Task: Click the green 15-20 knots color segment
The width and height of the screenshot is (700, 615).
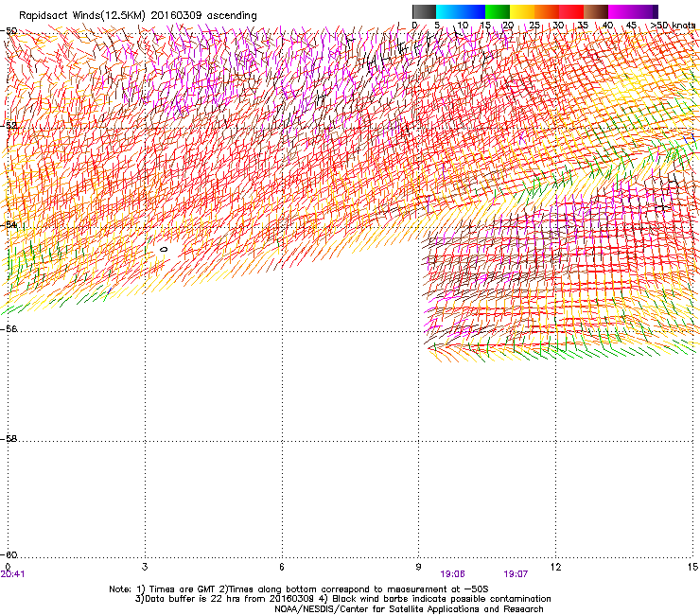Action: point(498,11)
